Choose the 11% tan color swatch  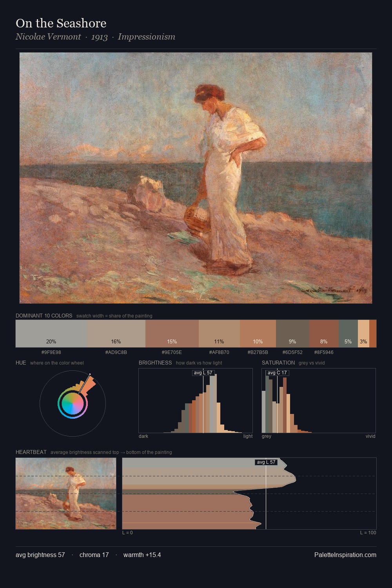point(219,334)
